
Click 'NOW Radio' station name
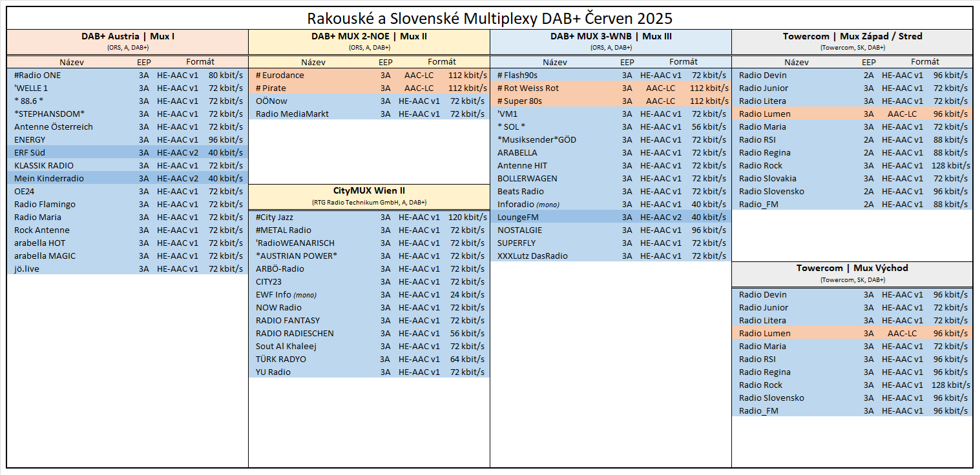[278, 307]
